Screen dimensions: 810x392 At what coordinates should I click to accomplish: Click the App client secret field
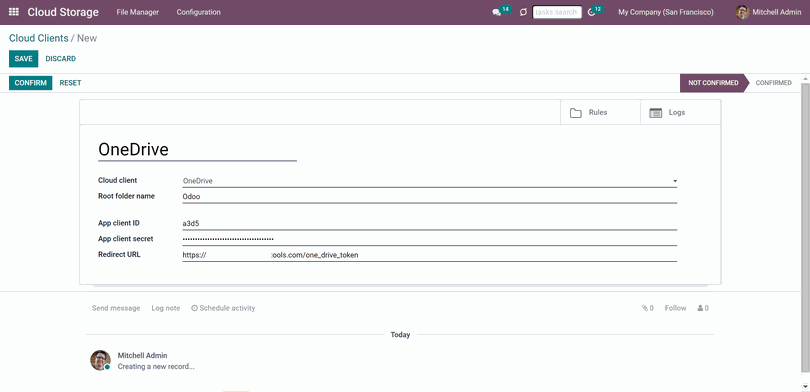(429, 239)
